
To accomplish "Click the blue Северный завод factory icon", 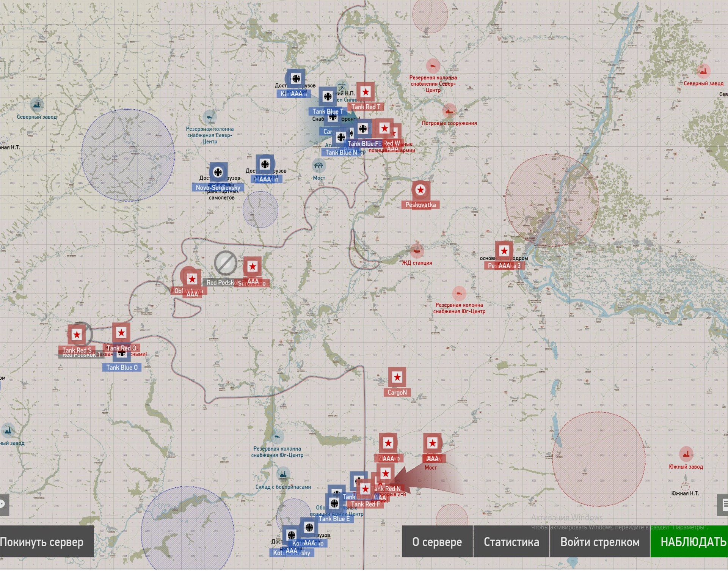I will pyautogui.click(x=37, y=104).
